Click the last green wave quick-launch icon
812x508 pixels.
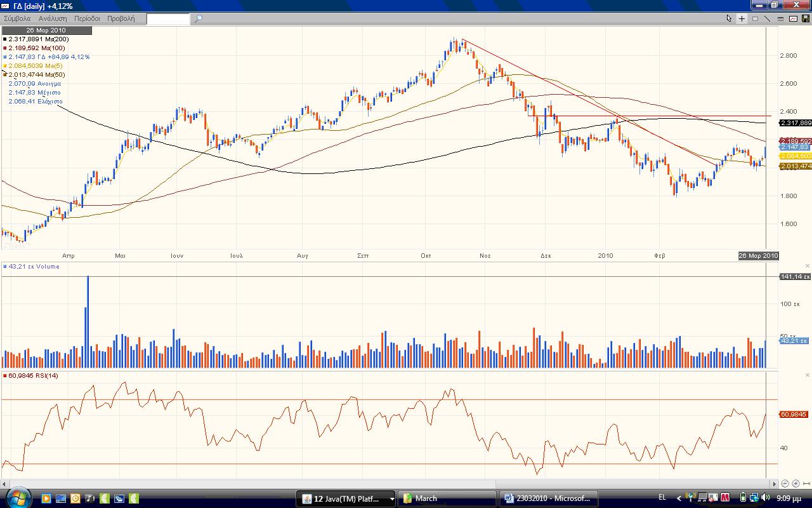134,498
